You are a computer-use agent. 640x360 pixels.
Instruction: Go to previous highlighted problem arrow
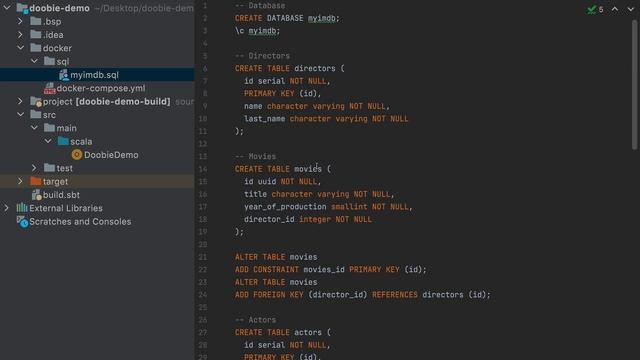(x=615, y=9)
